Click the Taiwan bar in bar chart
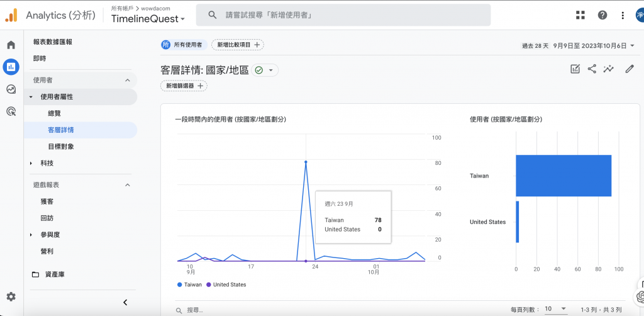Viewport: 644px width, 316px height. [x=563, y=176]
